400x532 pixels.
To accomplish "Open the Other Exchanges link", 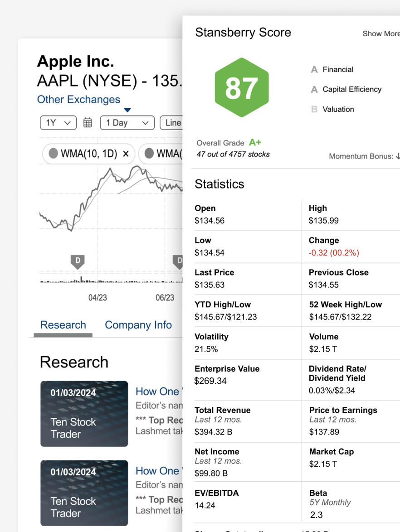I will click(x=78, y=99).
